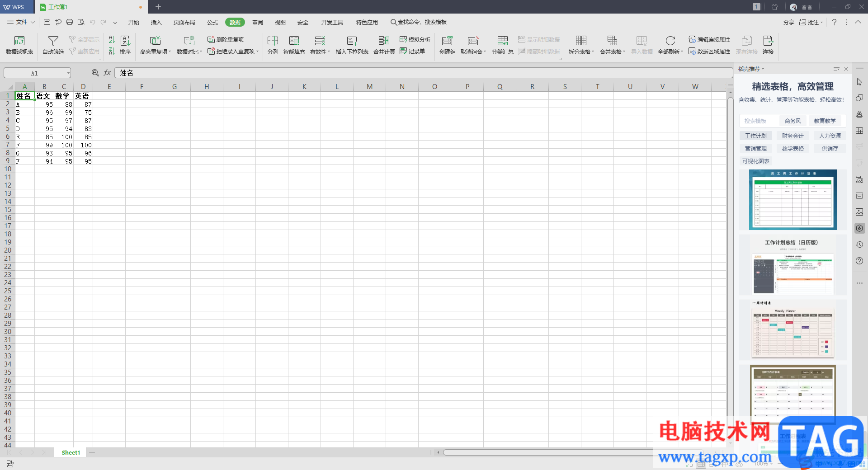The image size is (868, 470).
Task: Expand 合并表格 merge table dropdown
Action: click(624, 52)
